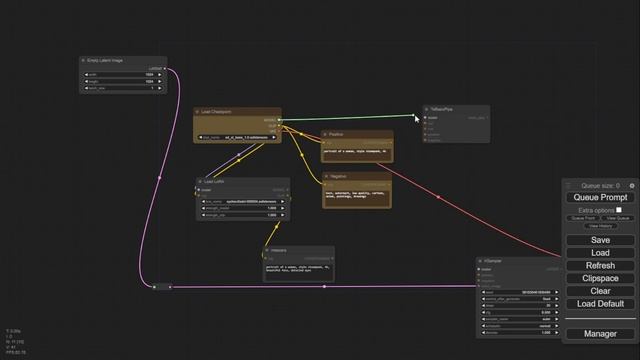
Task: Click the denoise slider in KSampler
Action: tap(520, 333)
